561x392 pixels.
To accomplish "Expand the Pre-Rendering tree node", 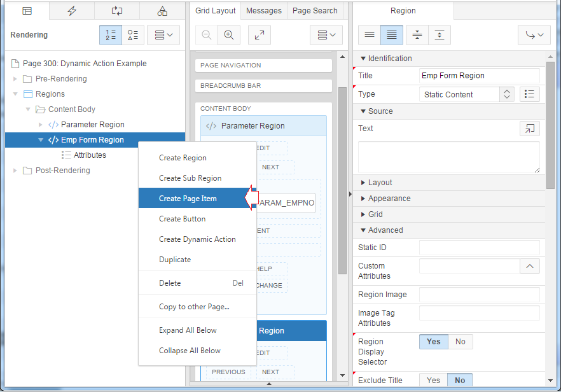I will pyautogui.click(x=15, y=79).
